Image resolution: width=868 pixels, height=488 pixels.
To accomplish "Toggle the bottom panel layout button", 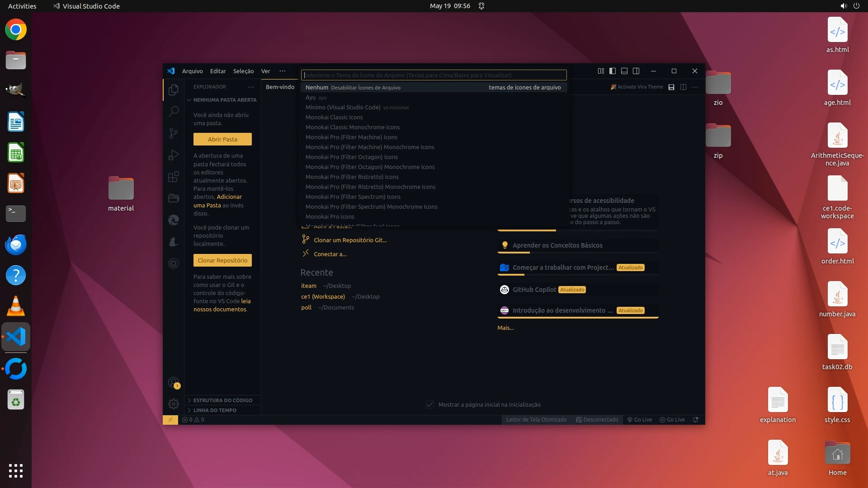I will [x=624, y=71].
